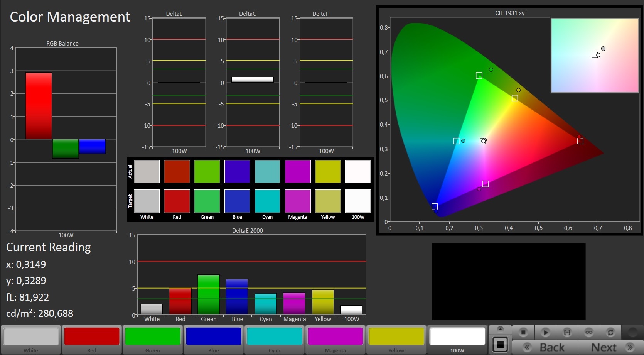Click the Red bar in DeltaE 2000 chart
644x355 pixels.
coord(180,301)
